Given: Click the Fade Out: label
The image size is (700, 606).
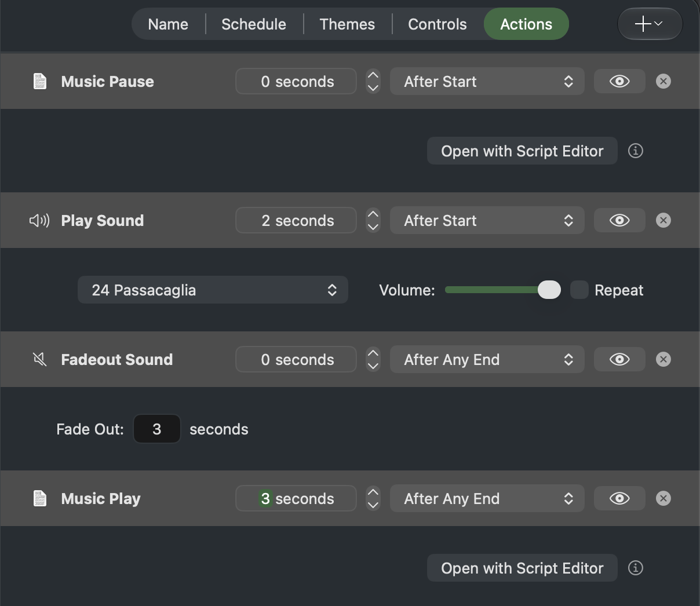Looking at the screenshot, I should click(x=90, y=429).
